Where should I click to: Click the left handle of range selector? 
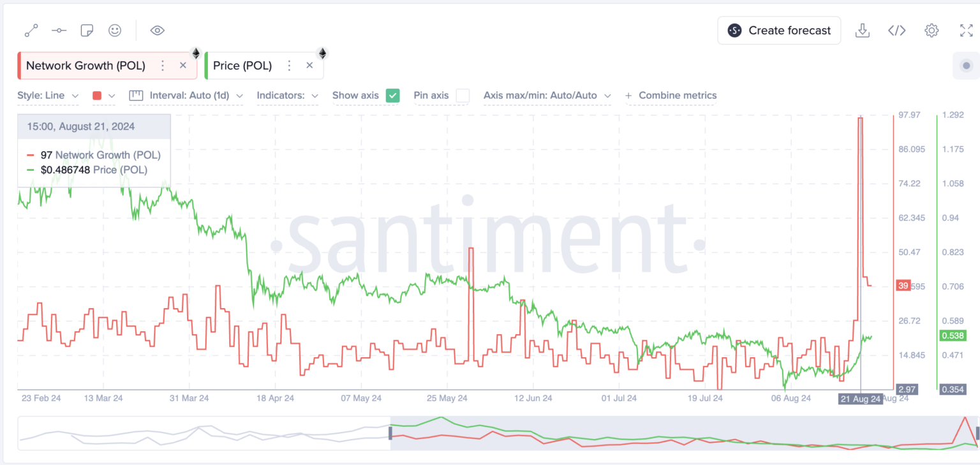tap(390, 433)
